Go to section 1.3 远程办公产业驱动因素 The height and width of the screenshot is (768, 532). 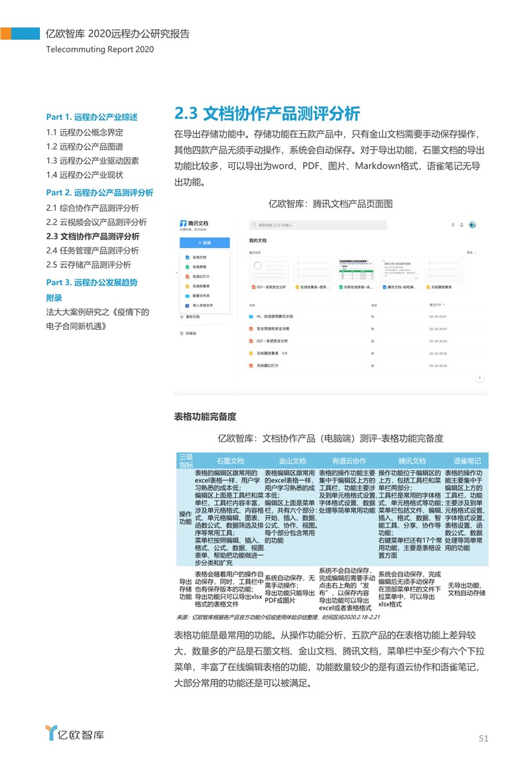click(92, 161)
